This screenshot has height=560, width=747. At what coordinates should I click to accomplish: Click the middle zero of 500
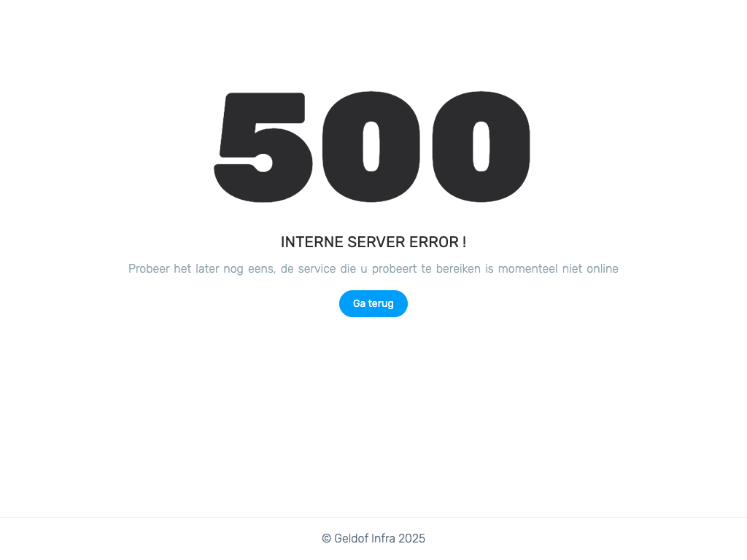[371, 147]
